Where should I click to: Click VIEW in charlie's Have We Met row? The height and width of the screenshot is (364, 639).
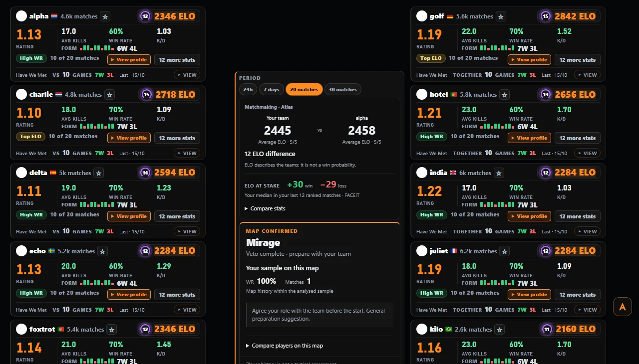(187, 153)
